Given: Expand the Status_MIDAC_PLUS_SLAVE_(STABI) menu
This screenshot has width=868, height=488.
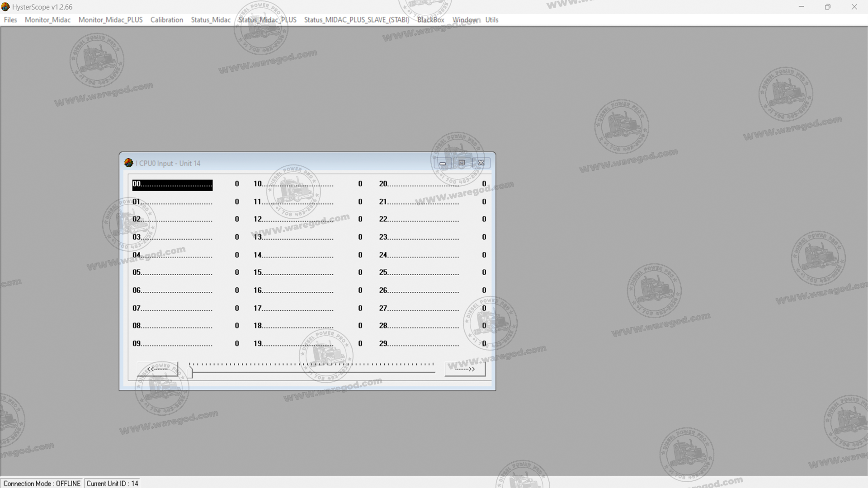Looking at the screenshot, I should 356,20.
